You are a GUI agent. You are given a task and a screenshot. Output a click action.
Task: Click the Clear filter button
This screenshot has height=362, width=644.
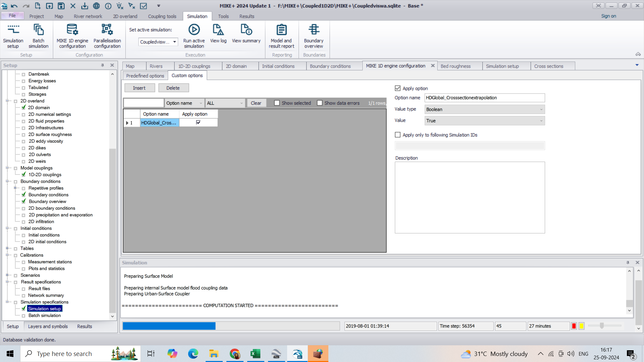point(256,103)
